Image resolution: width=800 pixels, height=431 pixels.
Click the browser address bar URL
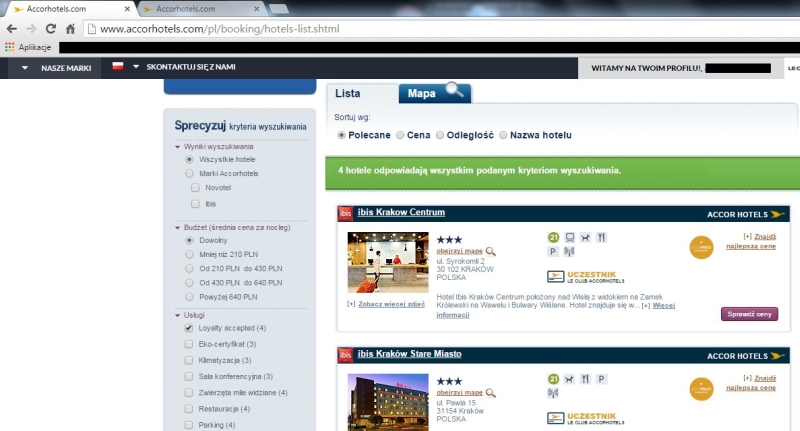[220, 29]
